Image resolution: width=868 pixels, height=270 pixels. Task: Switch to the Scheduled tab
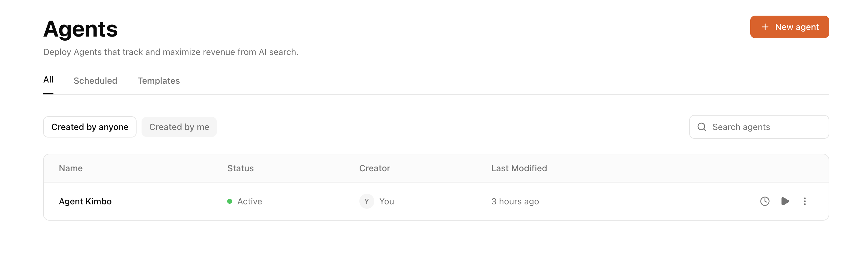(x=95, y=81)
